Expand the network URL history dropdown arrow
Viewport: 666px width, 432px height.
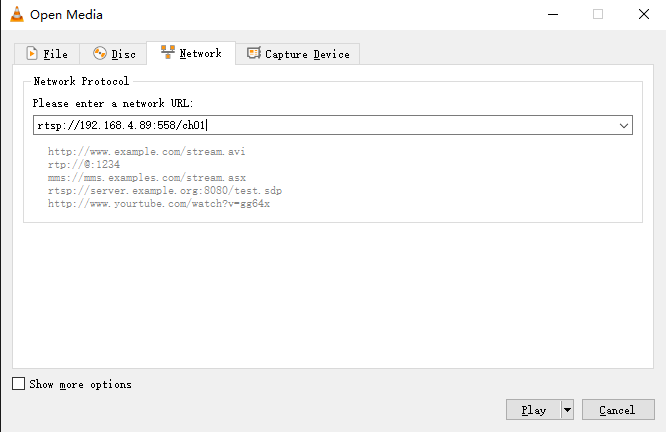click(x=624, y=125)
